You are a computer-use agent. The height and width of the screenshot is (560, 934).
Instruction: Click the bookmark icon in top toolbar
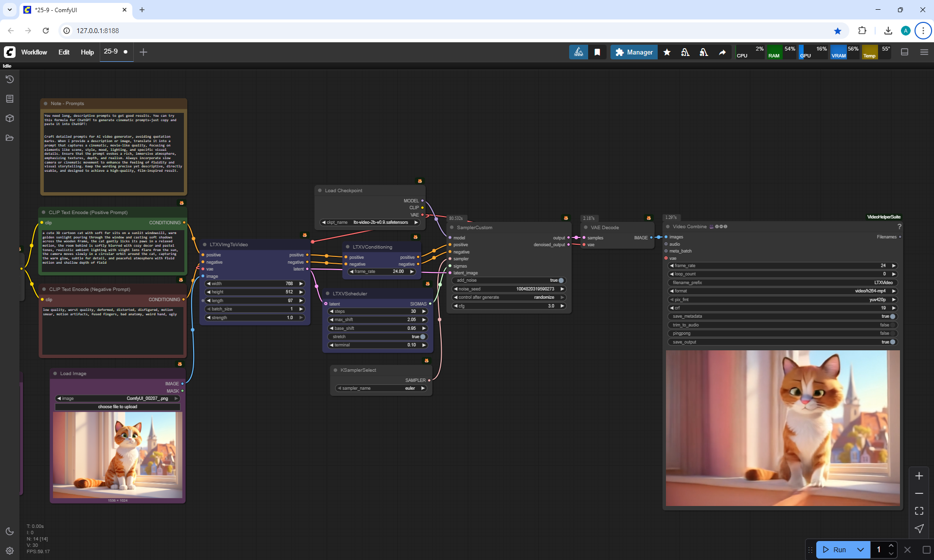(597, 52)
